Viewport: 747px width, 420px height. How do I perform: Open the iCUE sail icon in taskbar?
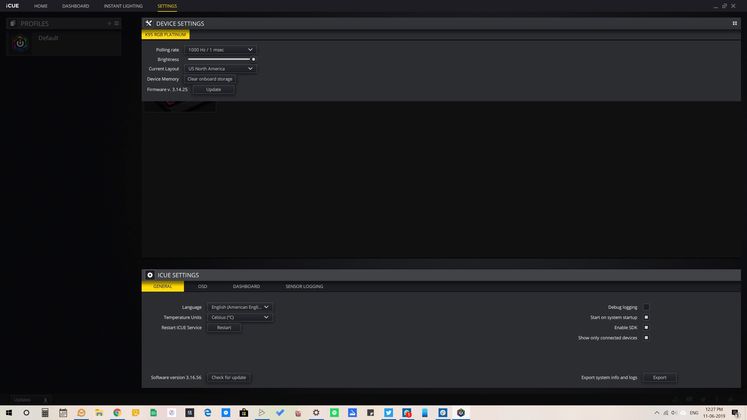pyautogui.click(x=461, y=413)
